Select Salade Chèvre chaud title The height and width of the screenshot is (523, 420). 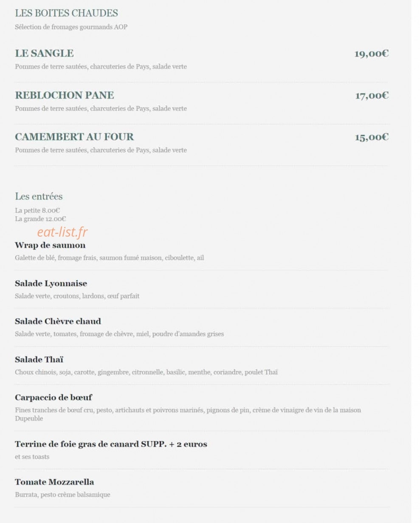58,321
